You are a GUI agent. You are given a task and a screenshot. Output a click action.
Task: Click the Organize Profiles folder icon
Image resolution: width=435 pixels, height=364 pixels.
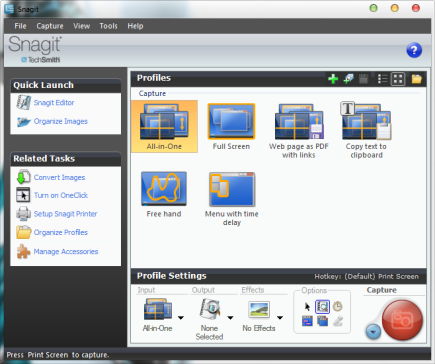[23, 232]
